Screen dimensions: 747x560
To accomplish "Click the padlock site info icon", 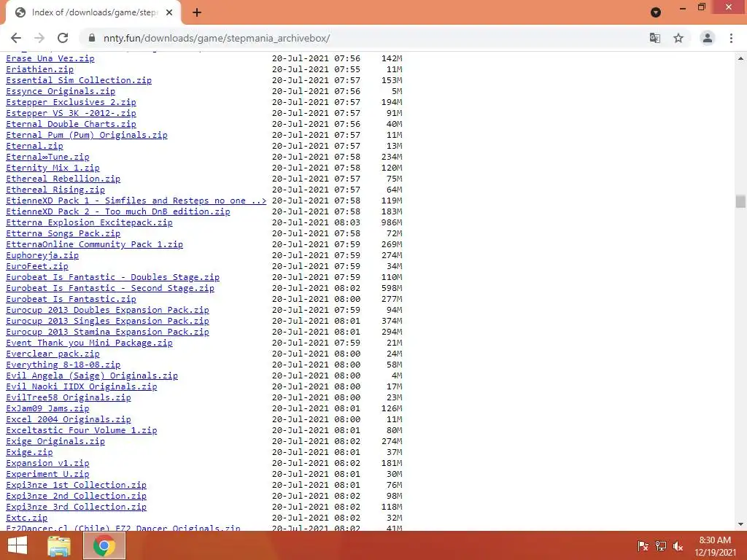I will point(92,38).
